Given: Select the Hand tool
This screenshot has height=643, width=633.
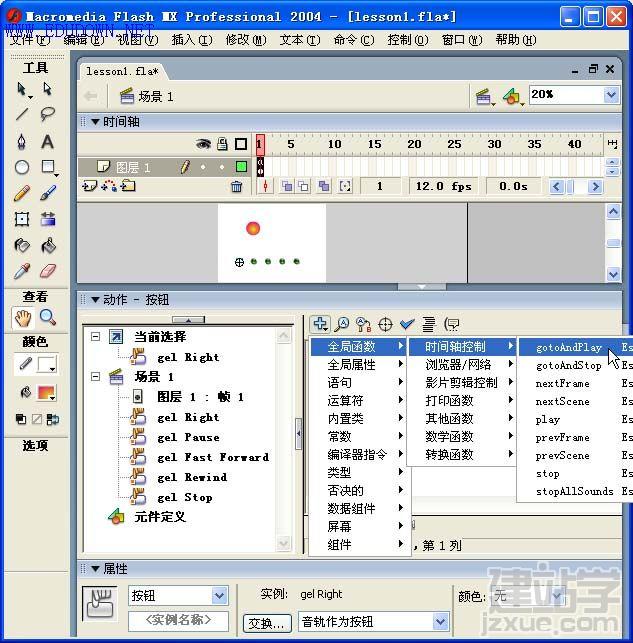Looking at the screenshot, I should point(23,318).
